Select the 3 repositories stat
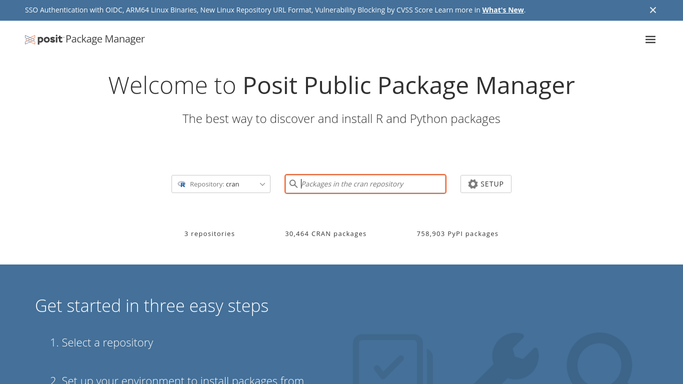Image resolution: width=683 pixels, height=384 pixels. (210, 234)
